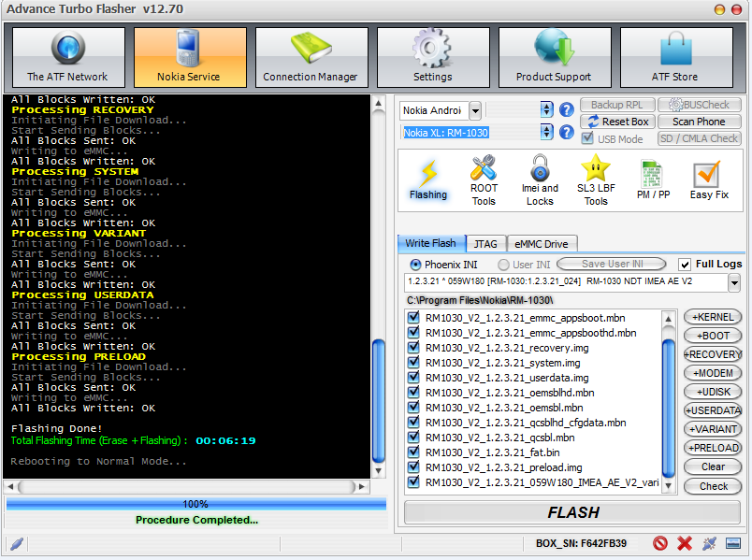This screenshot has width=752, height=560.
Task: Open the Nokia Service section
Action: [x=190, y=57]
